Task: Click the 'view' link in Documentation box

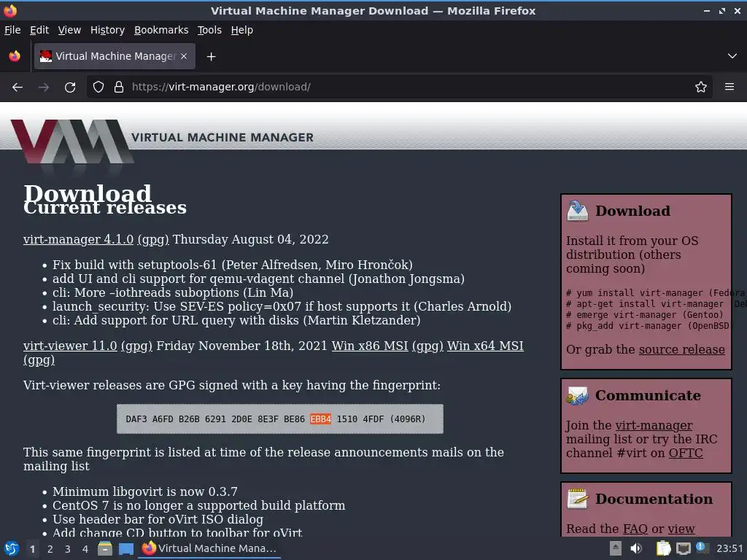Action: (681, 529)
